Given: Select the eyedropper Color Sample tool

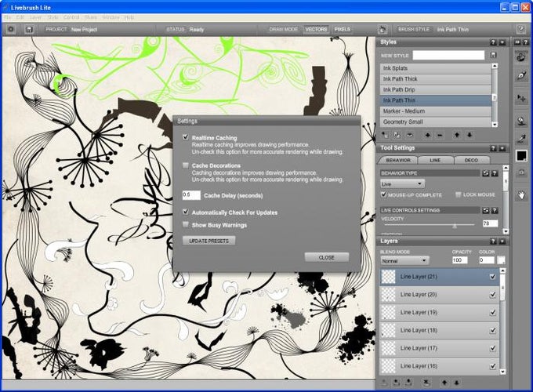Looking at the screenshot, I should [521, 138].
